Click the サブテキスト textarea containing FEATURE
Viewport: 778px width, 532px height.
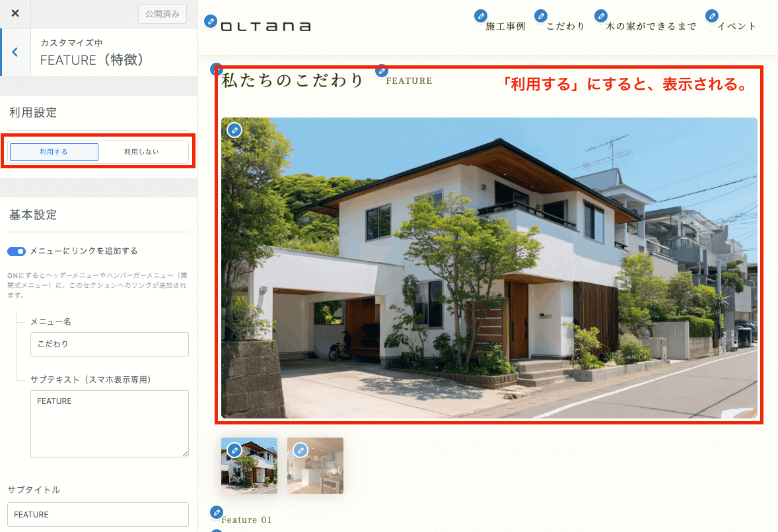110,423
